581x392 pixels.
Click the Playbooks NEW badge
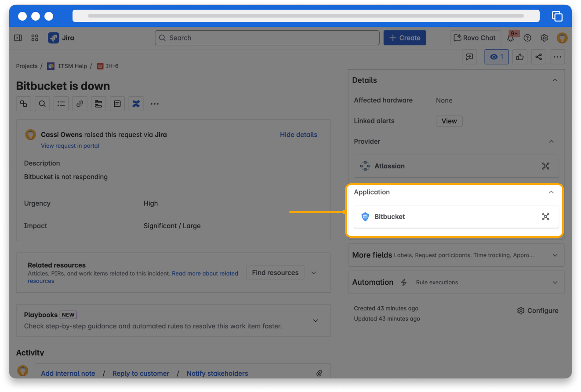pyautogui.click(x=68, y=315)
